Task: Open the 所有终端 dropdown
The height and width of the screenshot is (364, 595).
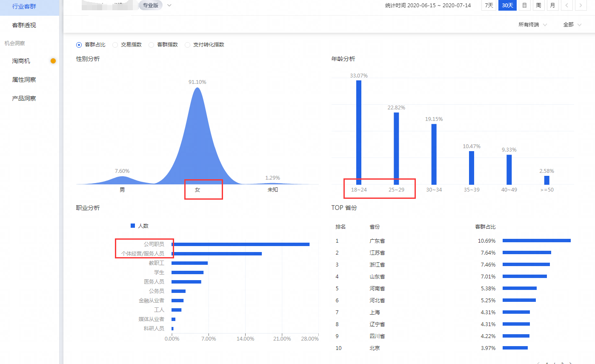Action: (532, 25)
